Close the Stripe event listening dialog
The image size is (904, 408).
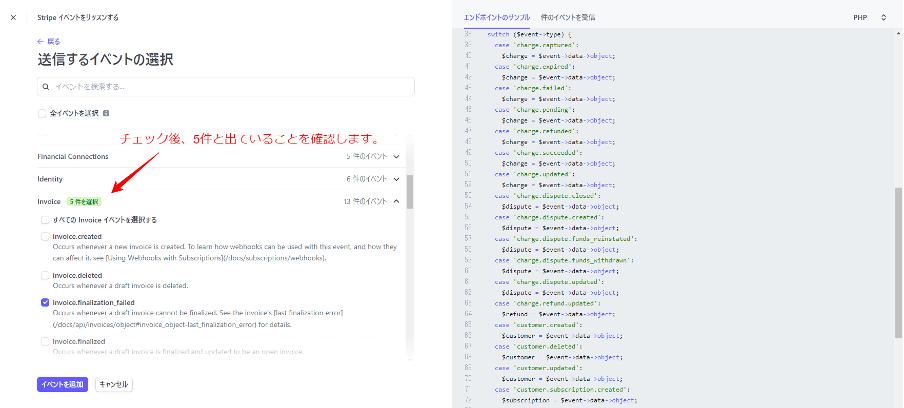coord(13,17)
